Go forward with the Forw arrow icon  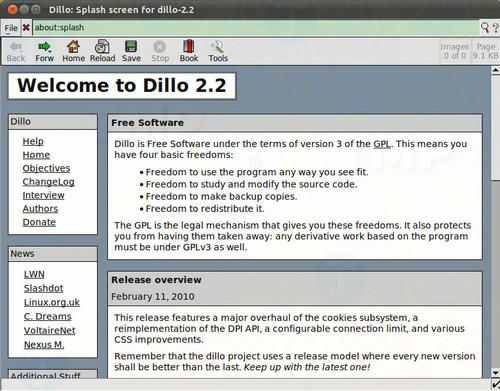tap(44, 47)
